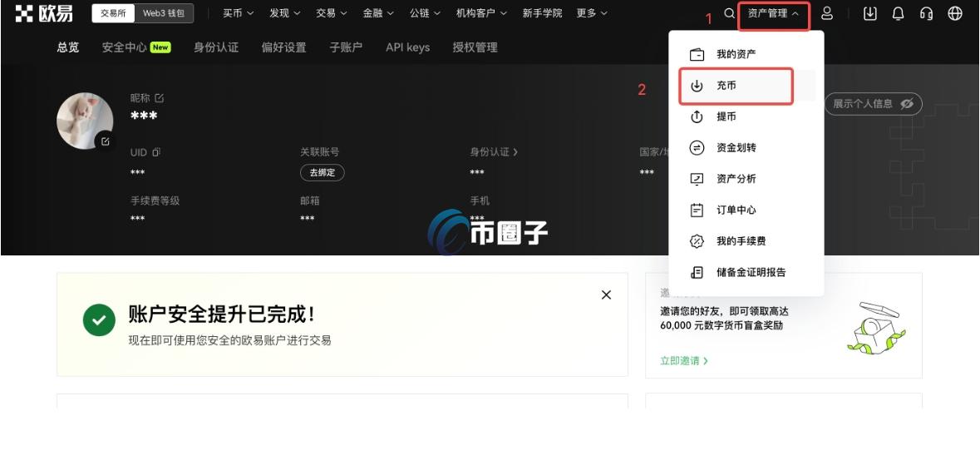Viewport: 980px width, 465px height.
Task: Open the 偏好设置 tab
Action: pyautogui.click(x=283, y=47)
